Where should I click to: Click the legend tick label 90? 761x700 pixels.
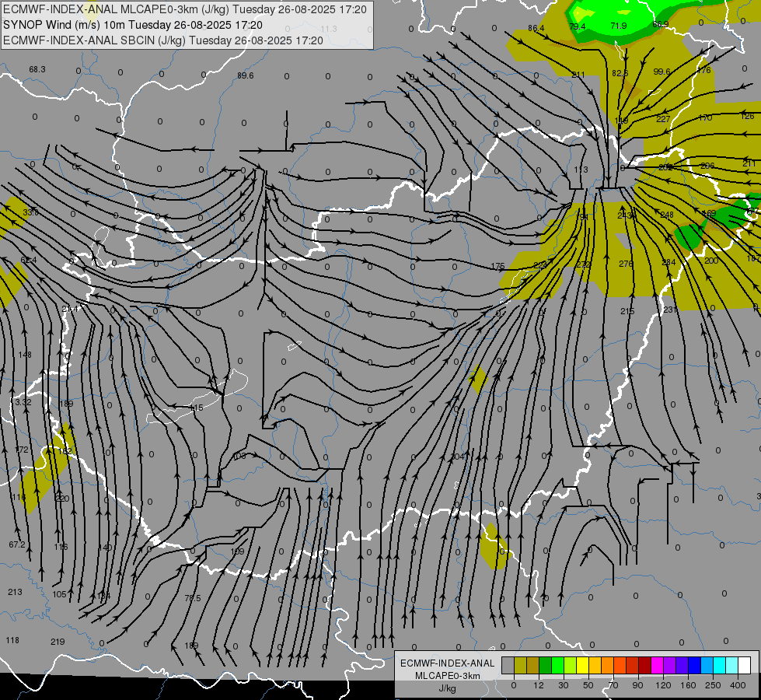(637, 685)
